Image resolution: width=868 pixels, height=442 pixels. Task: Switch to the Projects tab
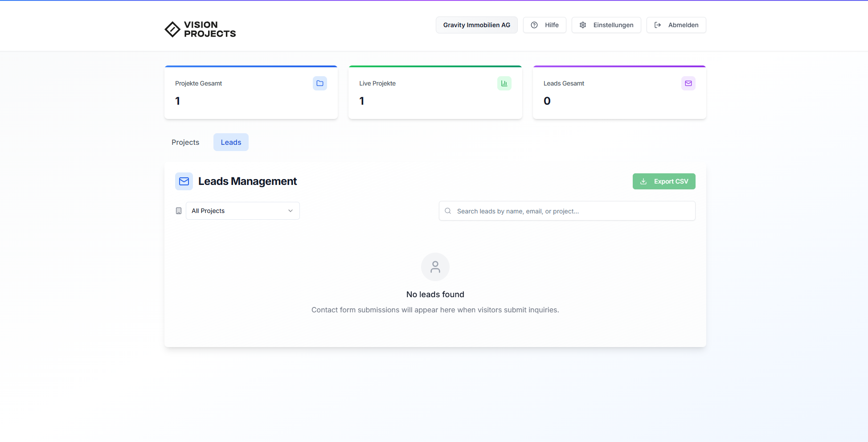(185, 142)
